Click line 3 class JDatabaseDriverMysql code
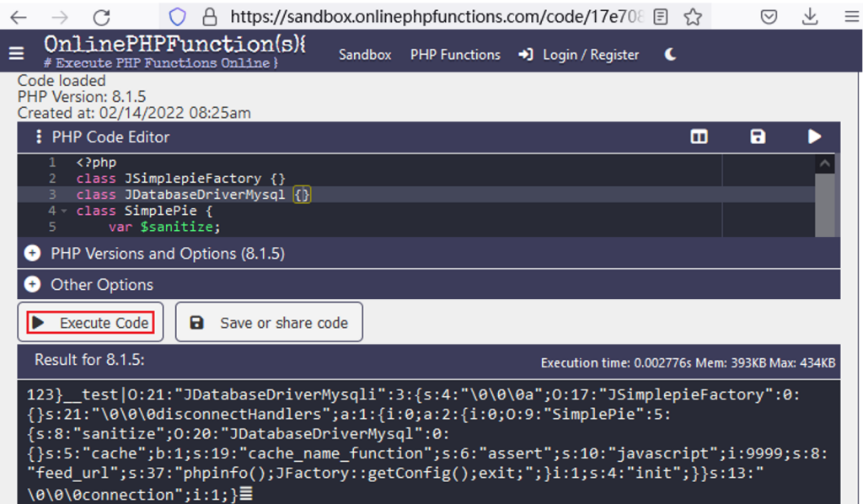 tap(193, 194)
